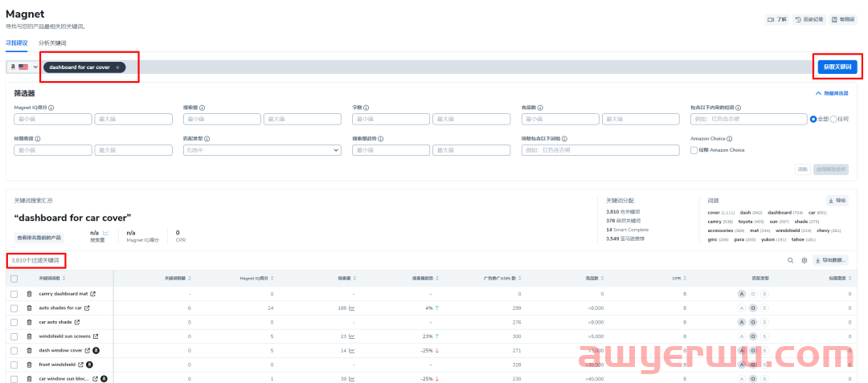Open table settings gear icon
The width and height of the screenshot is (868, 383).
coord(804,260)
